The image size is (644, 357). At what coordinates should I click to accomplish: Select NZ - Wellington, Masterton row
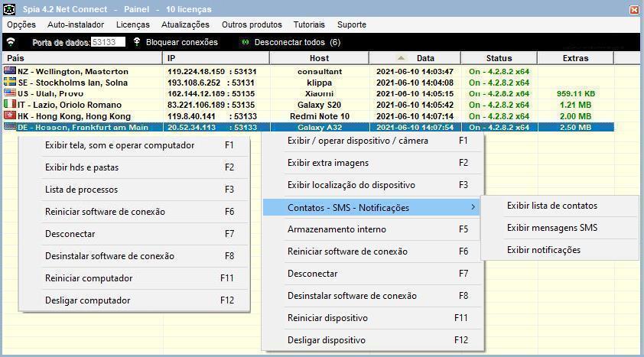click(308, 71)
